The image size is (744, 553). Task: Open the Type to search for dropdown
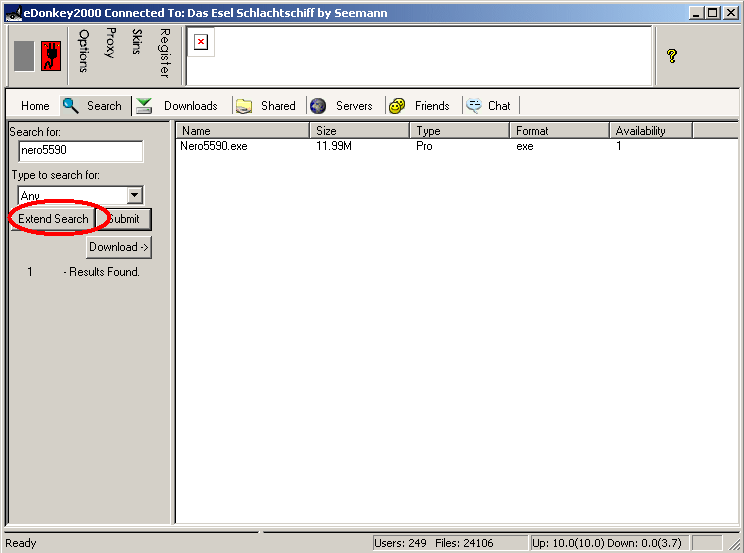click(x=135, y=195)
